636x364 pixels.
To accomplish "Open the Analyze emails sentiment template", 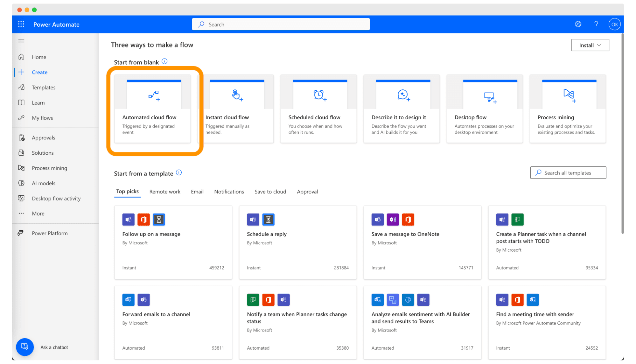I will [x=422, y=323].
